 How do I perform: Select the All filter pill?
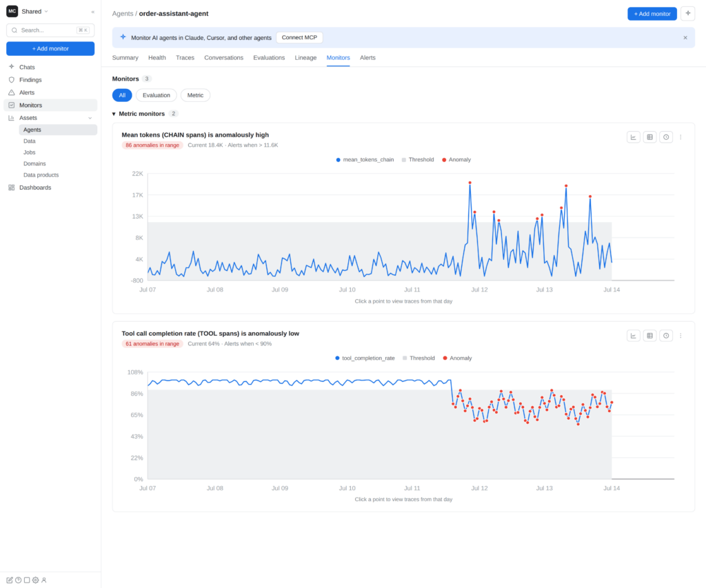click(122, 95)
